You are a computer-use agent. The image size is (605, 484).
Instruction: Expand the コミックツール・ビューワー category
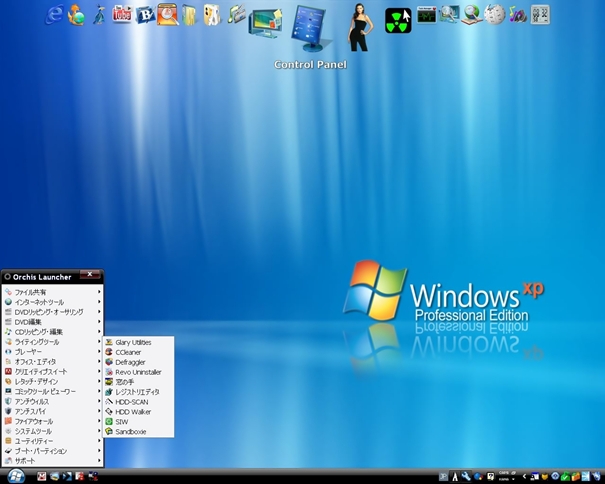(52, 391)
